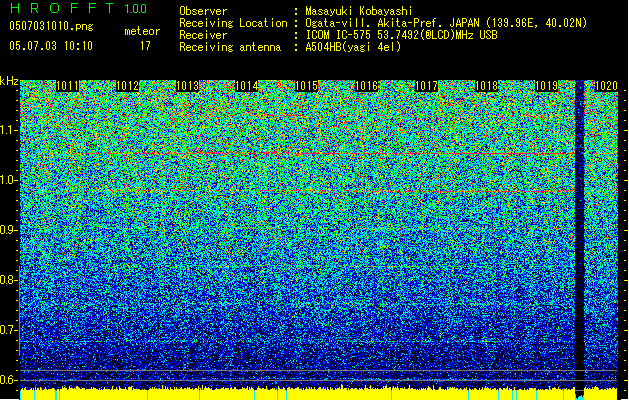Click time marker 1011

tap(67, 86)
